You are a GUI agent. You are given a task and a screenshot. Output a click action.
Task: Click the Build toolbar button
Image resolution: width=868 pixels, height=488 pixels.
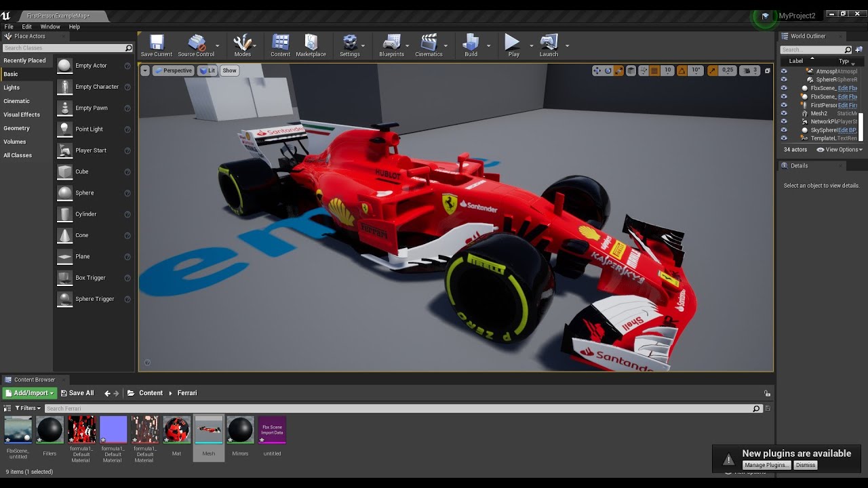(471, 46)
